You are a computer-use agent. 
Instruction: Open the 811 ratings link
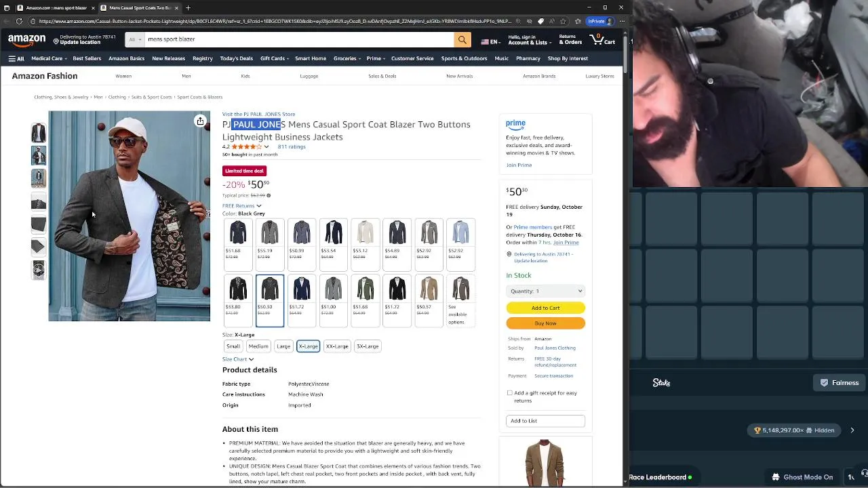click(x=292, y=146)
